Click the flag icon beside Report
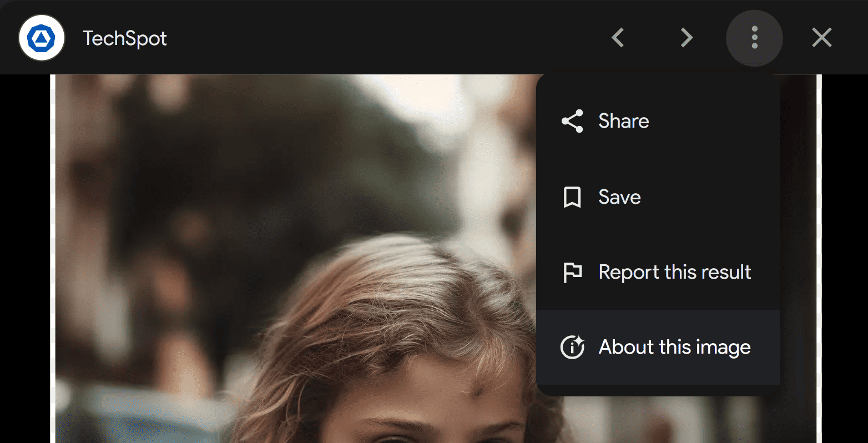Image resolution: width=868 pixels, height=443 pixels. click(572, 273)
